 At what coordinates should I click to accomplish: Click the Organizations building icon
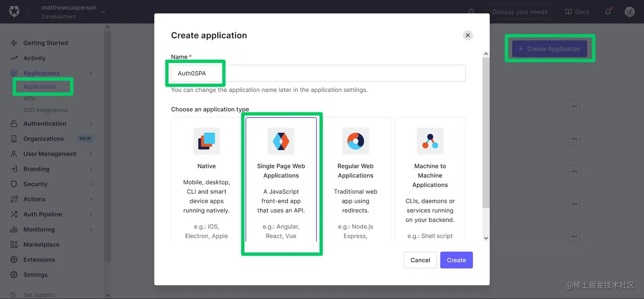coord(14,139)
